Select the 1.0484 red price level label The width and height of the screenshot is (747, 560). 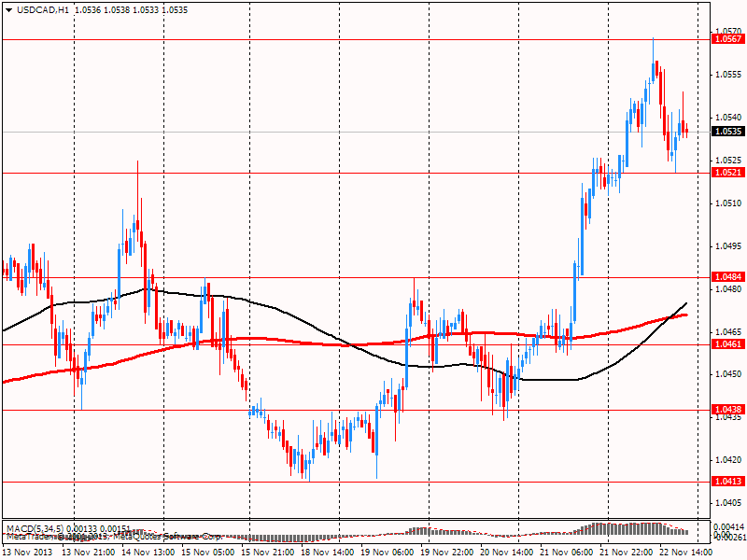coord(728,276)
